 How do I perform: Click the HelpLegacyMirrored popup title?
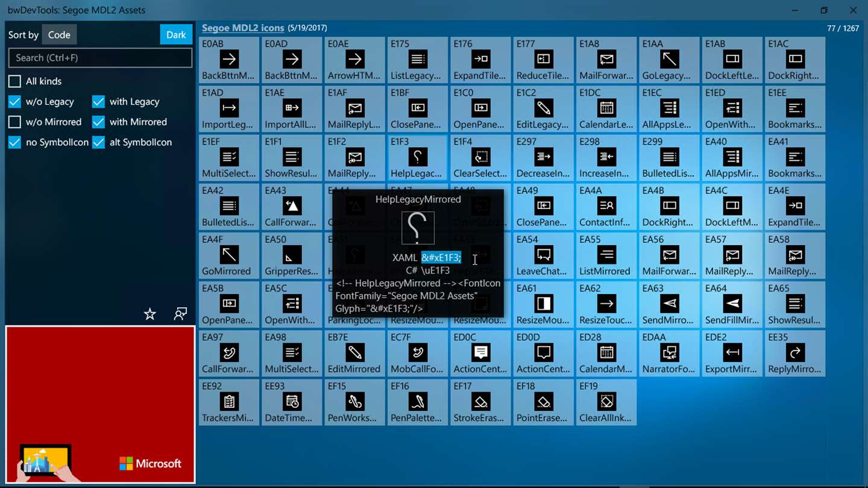point(418,199)
